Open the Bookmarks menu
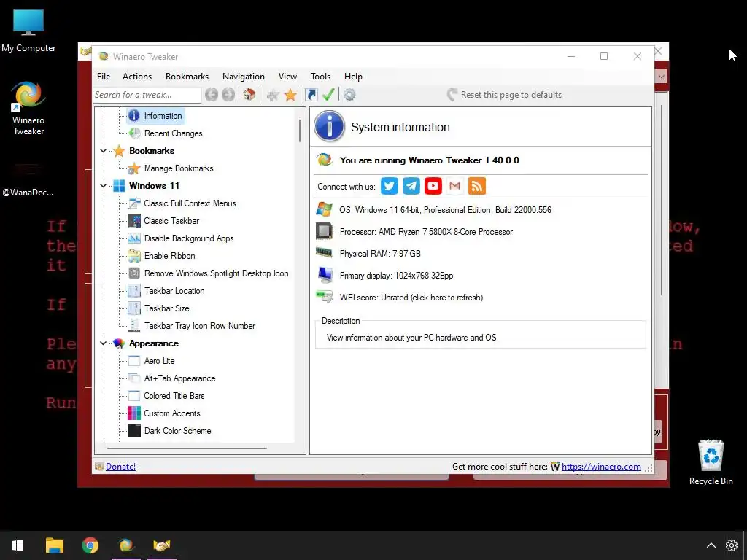Screen dimensions: 747x560 [x=187, y=76]
